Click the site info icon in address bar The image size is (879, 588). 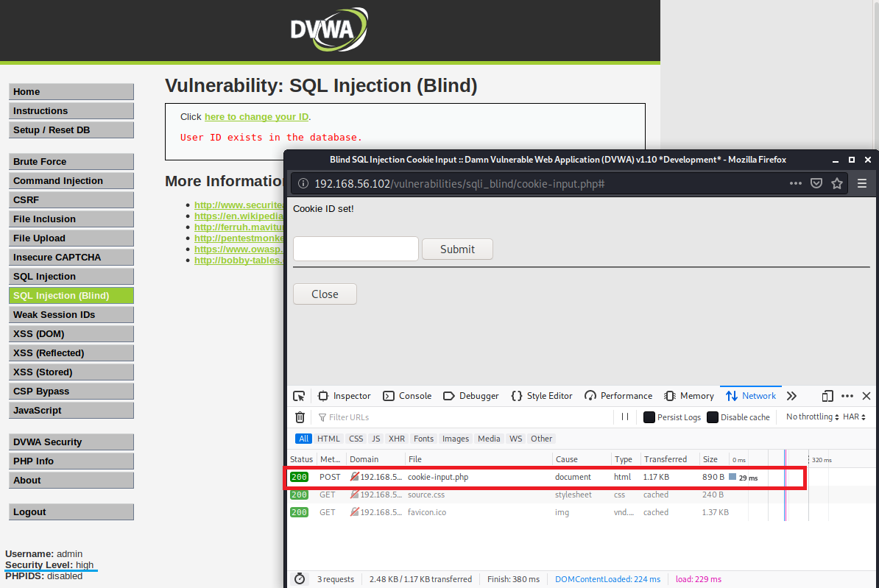(303, 184)
